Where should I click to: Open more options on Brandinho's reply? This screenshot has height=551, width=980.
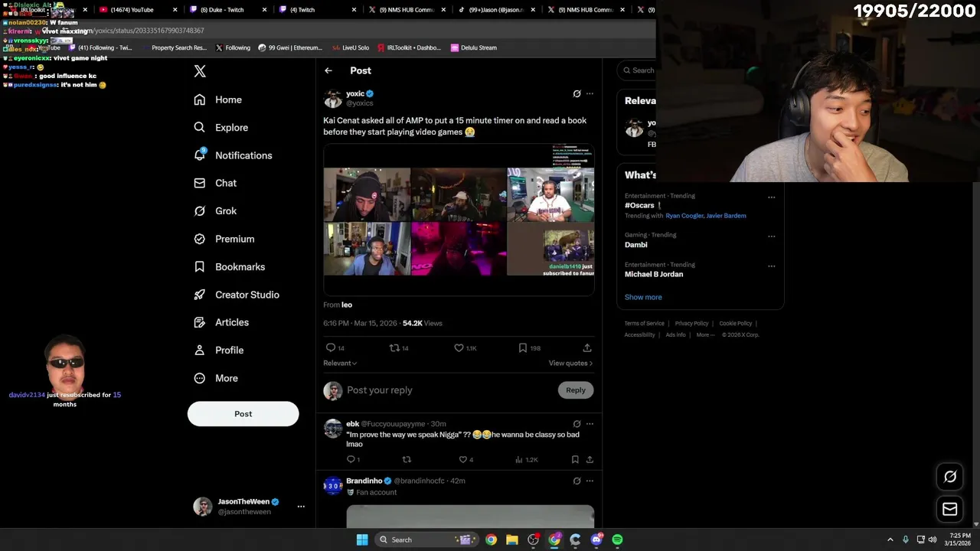[590, 481]
